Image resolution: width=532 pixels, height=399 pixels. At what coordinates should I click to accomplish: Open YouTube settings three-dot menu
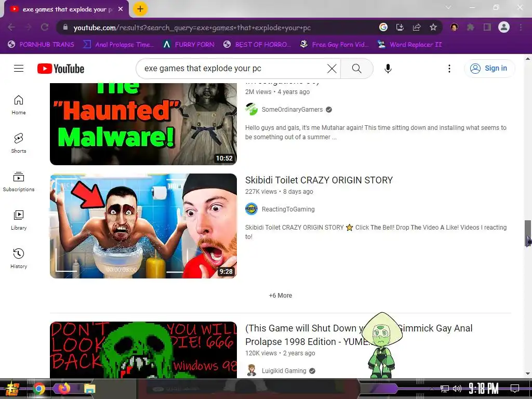(x=449, y=69)
